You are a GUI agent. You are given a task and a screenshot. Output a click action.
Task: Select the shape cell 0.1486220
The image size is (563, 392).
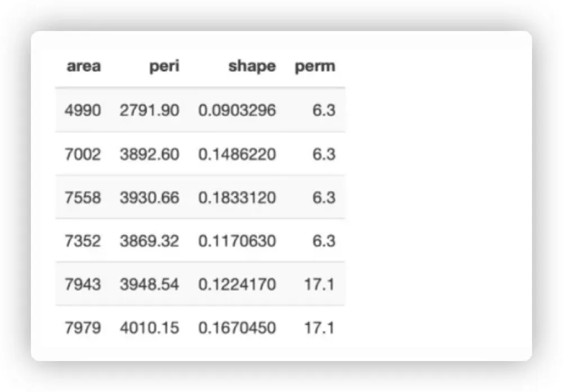[237, 154]
